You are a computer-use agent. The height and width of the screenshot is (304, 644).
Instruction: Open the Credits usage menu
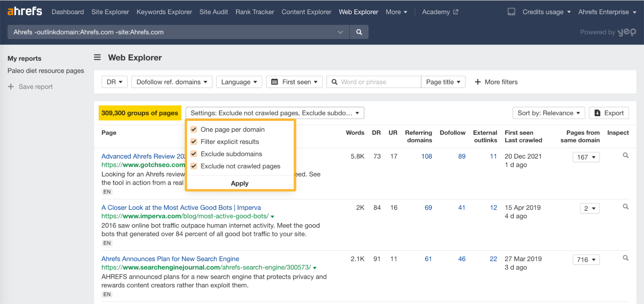546,12
